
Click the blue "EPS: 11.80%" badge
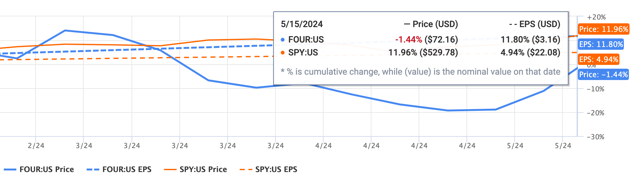click(x=601, y=44)
